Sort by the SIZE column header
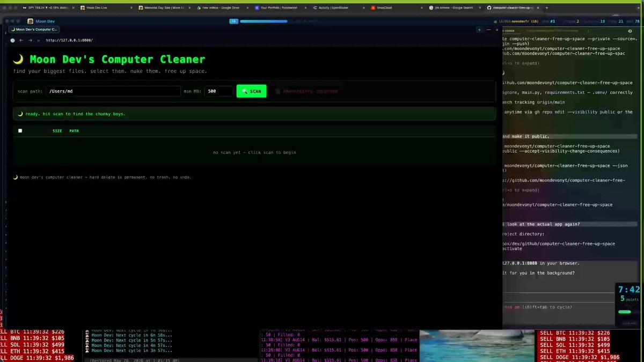Image resolution: width=644 pixels, height=362 pixels. tap(57, 131)
